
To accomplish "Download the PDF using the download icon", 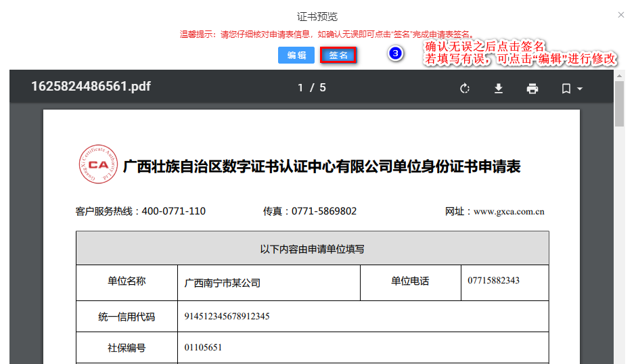I will point(499,89).
